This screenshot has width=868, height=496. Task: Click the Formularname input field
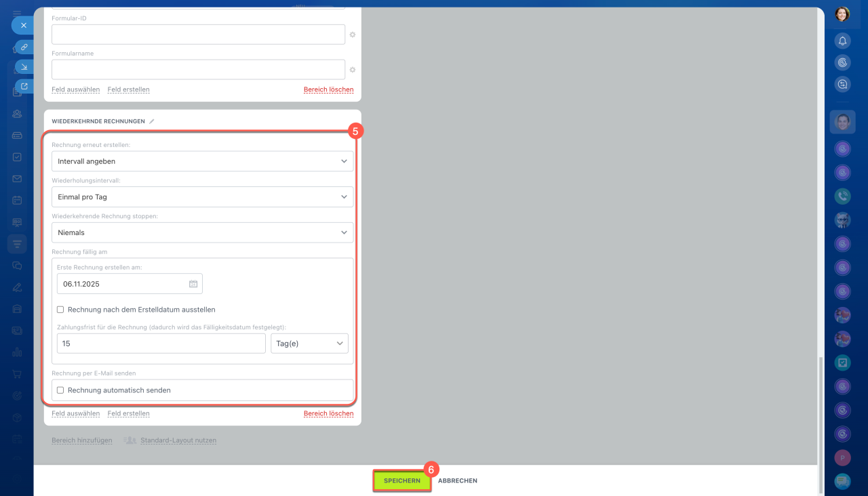[199, 70]
